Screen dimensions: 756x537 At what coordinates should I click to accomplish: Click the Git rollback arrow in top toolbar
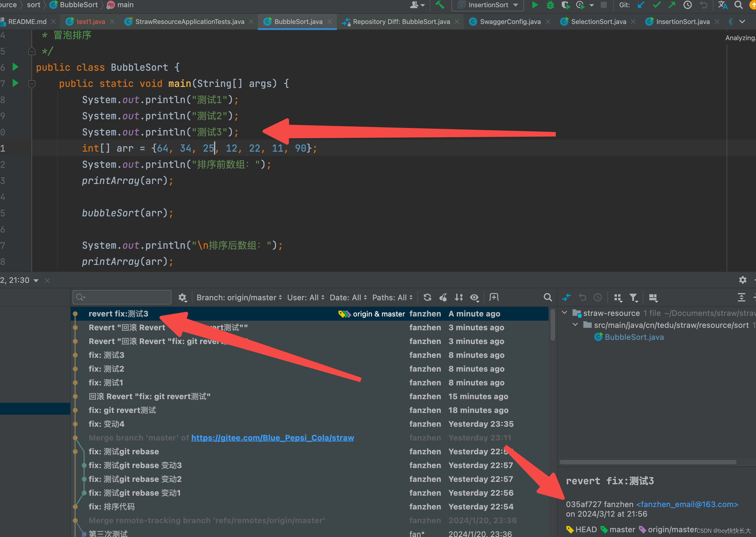point(704,5)
